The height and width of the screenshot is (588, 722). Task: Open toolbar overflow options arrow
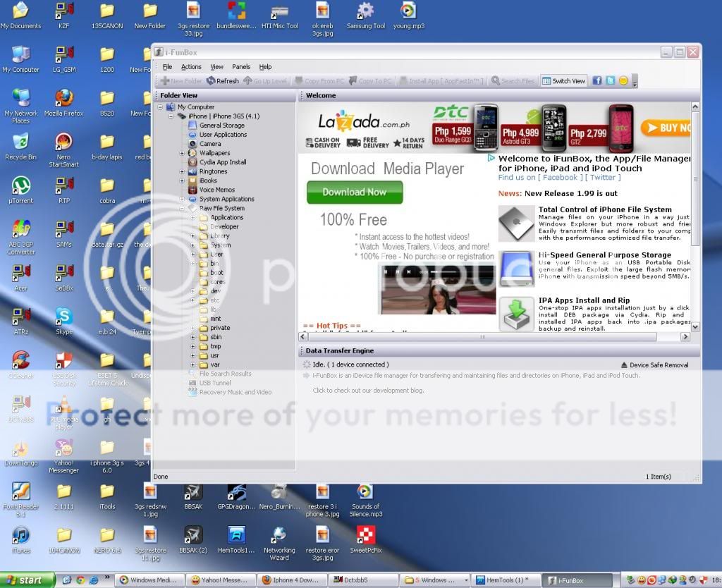click(635, 82)
